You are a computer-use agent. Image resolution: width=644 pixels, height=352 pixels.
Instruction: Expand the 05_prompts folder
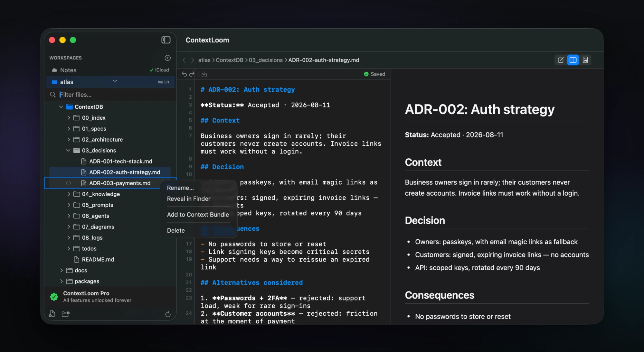coord(68,205)
